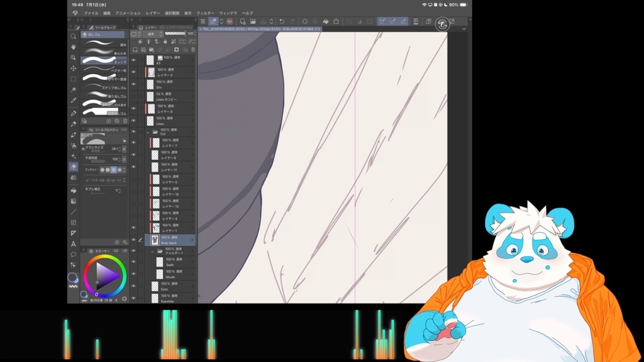Expand the canvas tab overflow chevron
This screenshot has height=362, width=644.
coord(464,29)
